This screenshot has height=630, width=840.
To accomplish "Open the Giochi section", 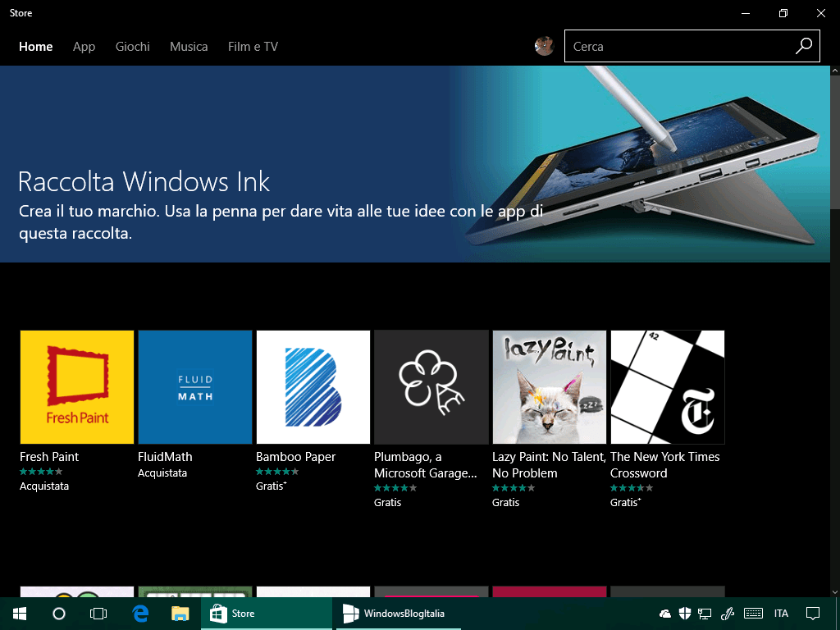I will [x=132, y=46].
